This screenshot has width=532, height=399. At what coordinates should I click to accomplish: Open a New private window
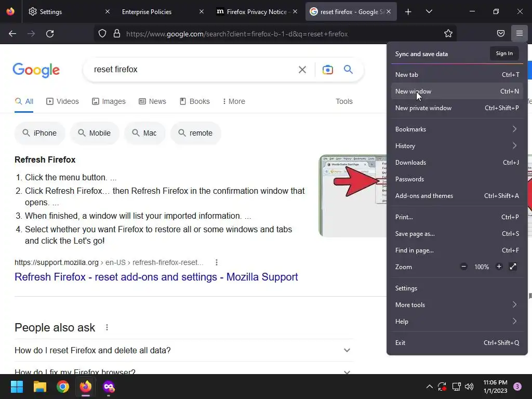(x=457, y=108)
